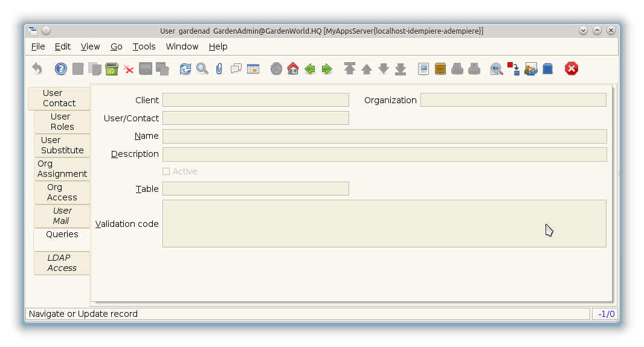Click the Attachment paperclip icon
Image resolution: width=644 pixels, height=347 pixels.
[x=219, y=69]
